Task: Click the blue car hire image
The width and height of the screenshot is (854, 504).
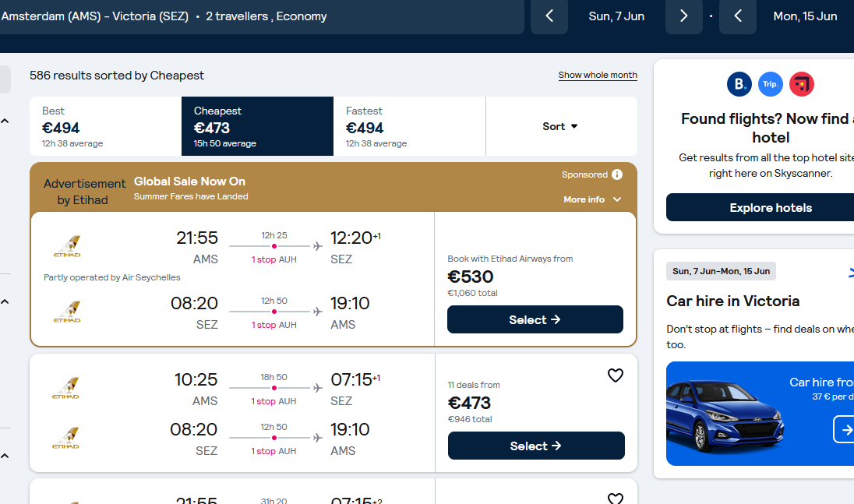Action: (760, 414)
